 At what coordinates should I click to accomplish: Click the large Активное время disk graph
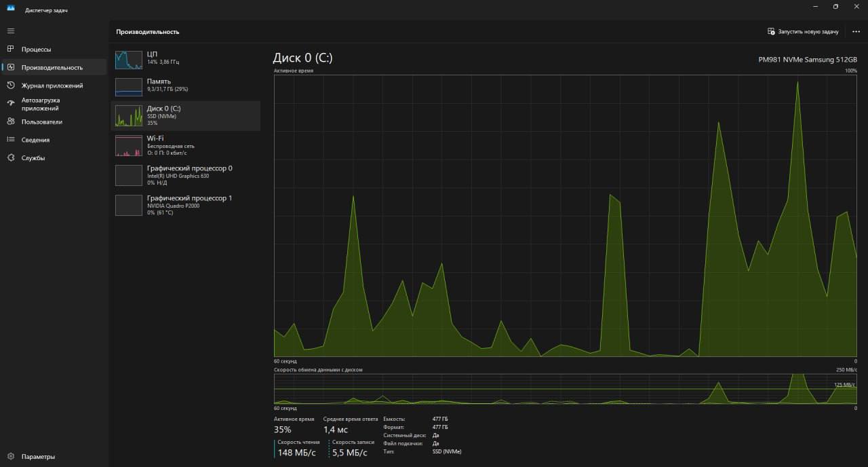pyautogui.click(x=566, y=216)
